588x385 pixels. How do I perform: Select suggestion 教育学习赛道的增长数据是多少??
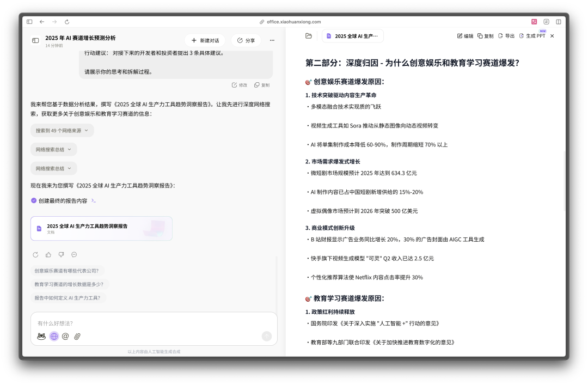69,284
